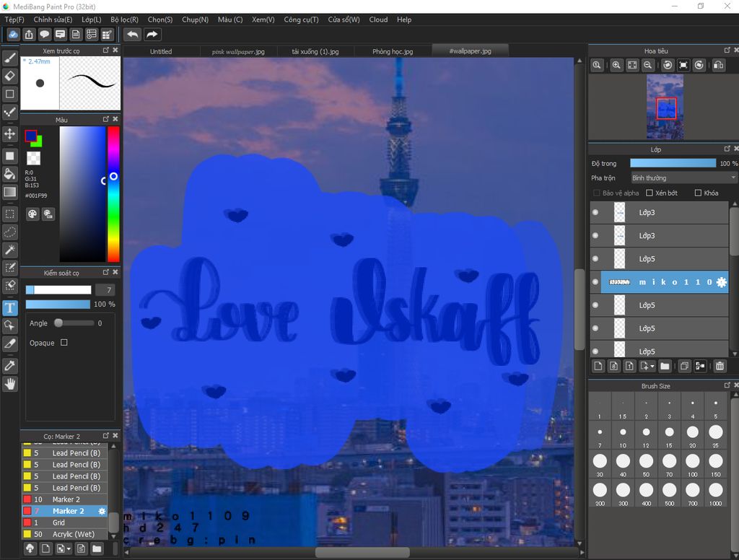Screen dimensions: 739x560
Task: Switch to the pink wallpaper.jpg tab
Action: click(238, 51)
